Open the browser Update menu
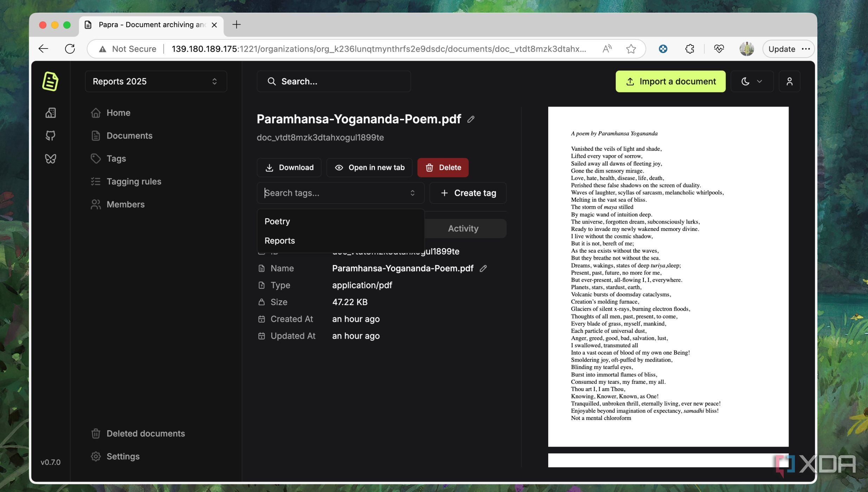The image size is (868, 492). click(788, 49)
